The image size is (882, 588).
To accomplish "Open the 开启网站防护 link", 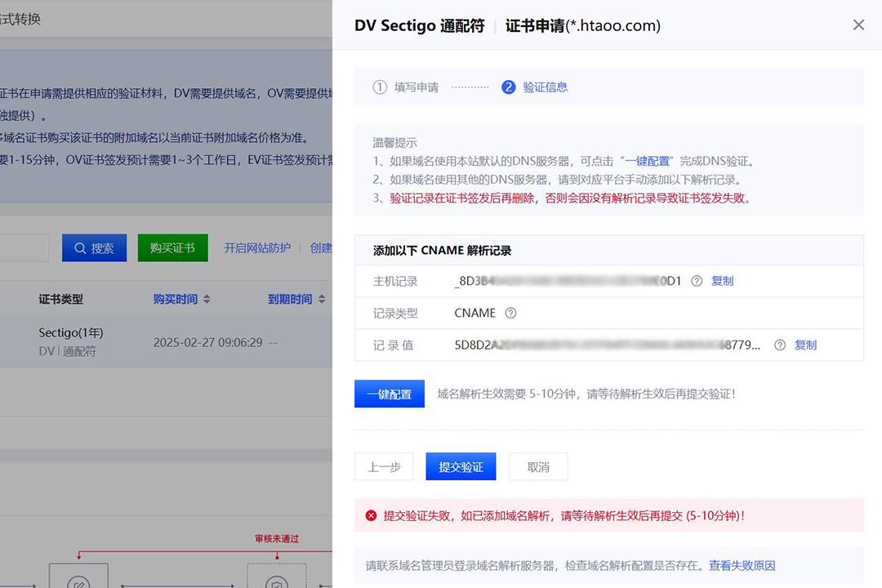I will (x=257, y=247).
